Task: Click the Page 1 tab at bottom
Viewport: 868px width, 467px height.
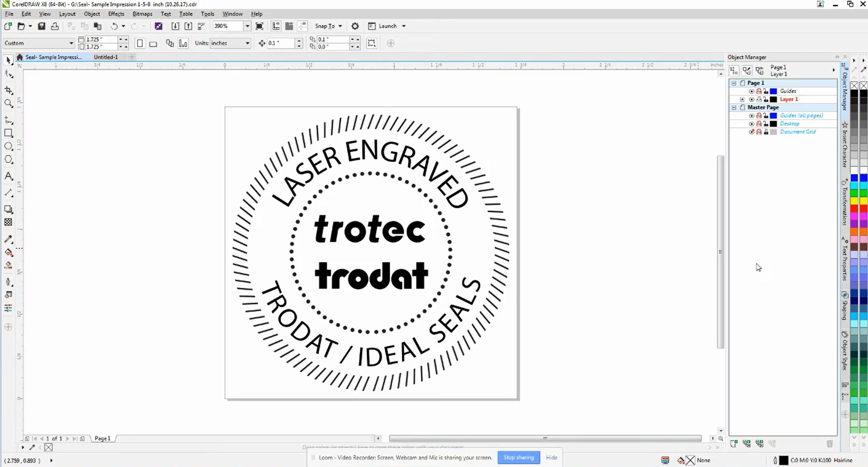Action: point(102,438)
